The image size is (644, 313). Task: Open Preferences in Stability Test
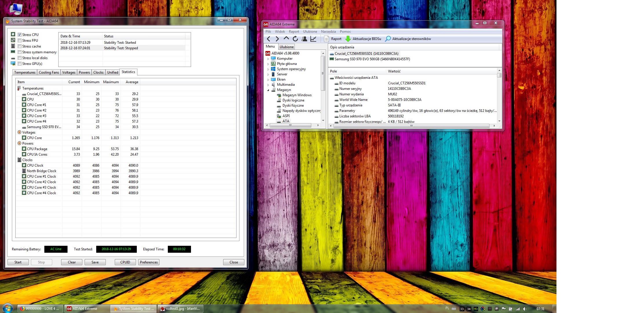[x=149, y=262]
